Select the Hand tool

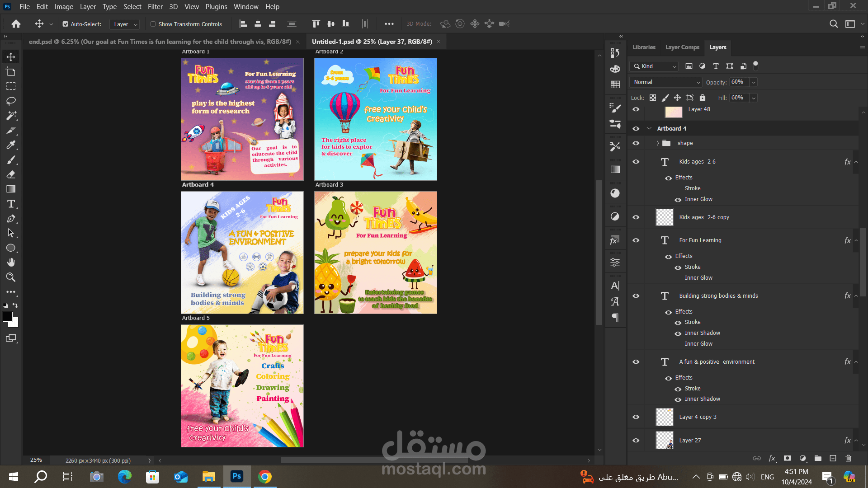click(x=11, y=263)
